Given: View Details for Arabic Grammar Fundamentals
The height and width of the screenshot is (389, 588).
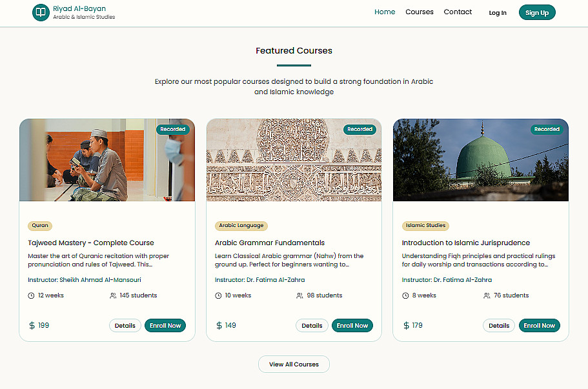Looking at the screenshot, I should point(312,326).
